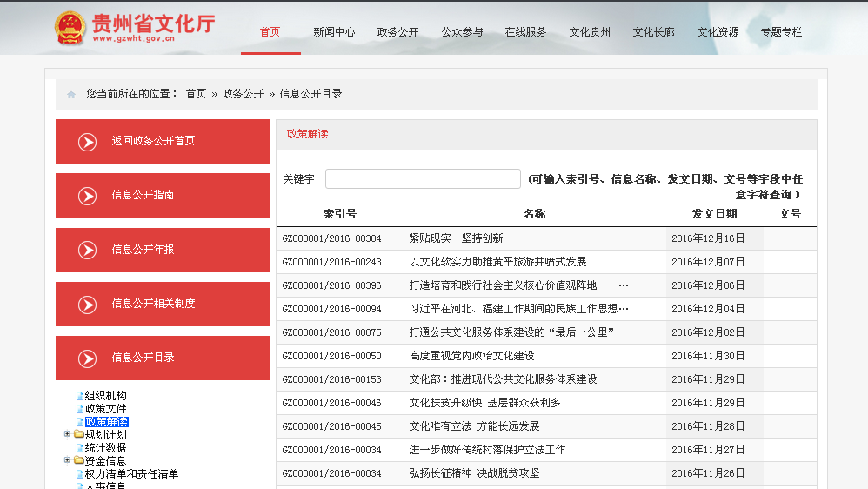Click the 关键字 search input field
The width and height of the screenshot is (868, 489).
(x=423, y=179)
